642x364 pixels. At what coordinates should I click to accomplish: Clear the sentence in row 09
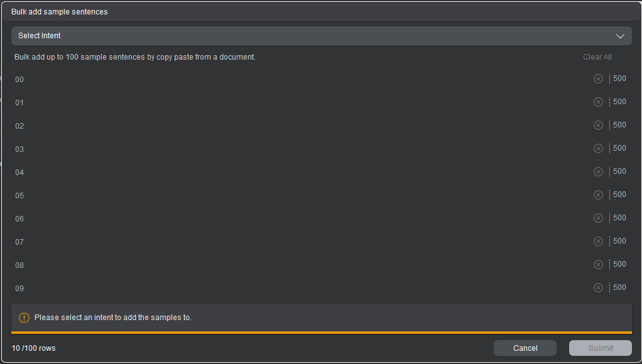point(598,288)
